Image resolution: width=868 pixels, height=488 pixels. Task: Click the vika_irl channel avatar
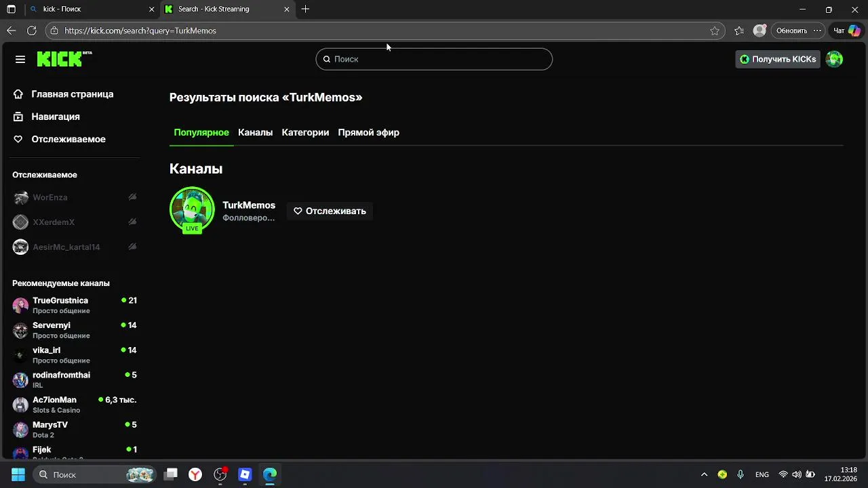(x=21, y=355)
